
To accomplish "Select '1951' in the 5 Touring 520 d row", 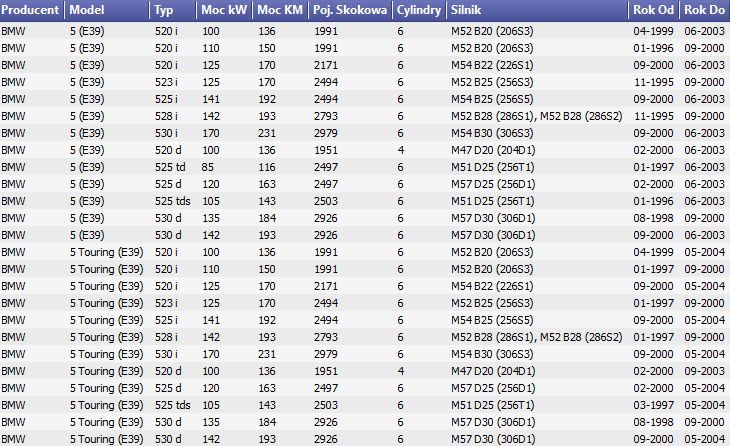I will (325, 371).
